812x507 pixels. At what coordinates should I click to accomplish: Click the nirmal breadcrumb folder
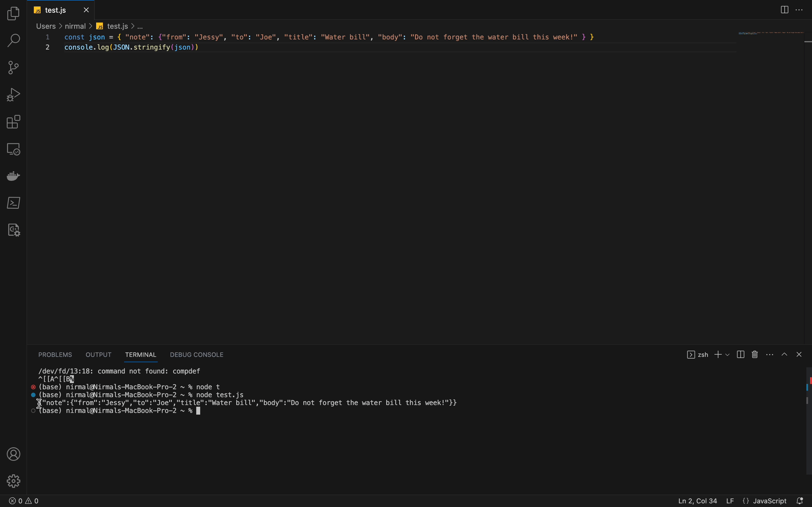coord(75,26)
